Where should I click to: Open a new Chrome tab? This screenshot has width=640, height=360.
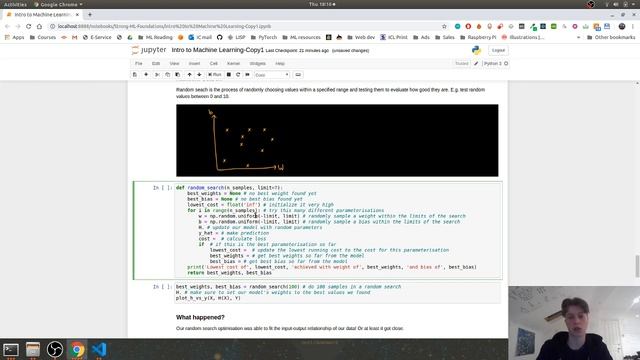90,15
